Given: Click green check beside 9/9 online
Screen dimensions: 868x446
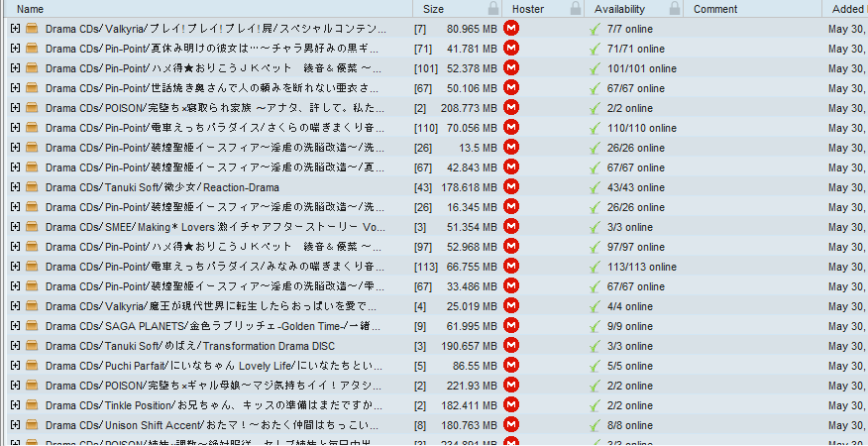Looking at the screenshot, I should 596,326.
